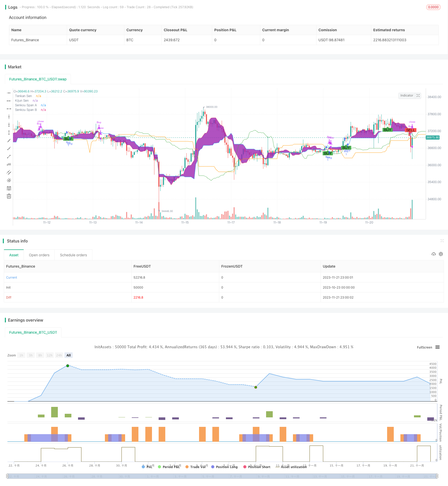Image resolution: width=448 pixels, height=486 pixels.
Task: Toggle Period P&L series in legend
Action: [x=169, y=467]
